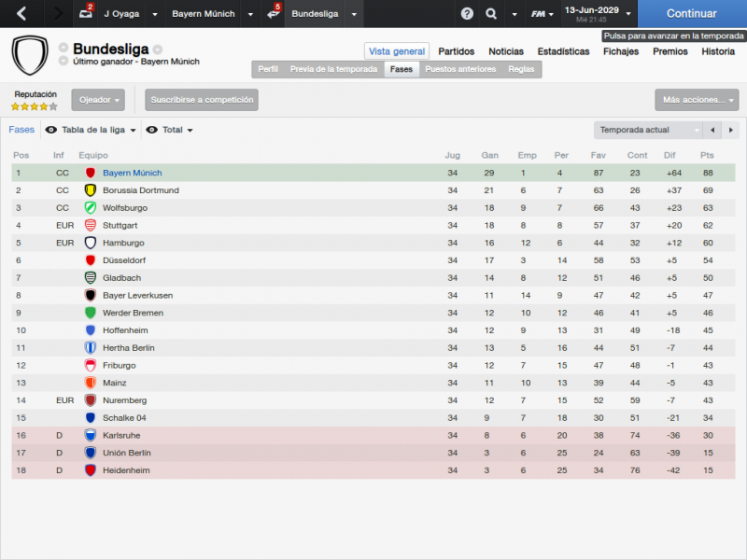The height and width of the screenshot is (560, 747).
Task: Toggle the Tabla de la liga eye view
Action: click(91, 130)
